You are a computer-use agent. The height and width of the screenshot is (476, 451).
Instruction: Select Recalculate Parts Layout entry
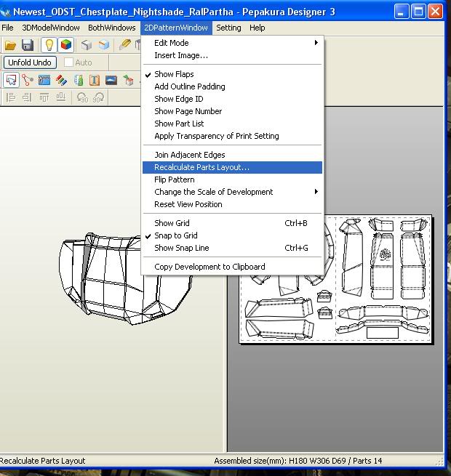coord(232,167)
